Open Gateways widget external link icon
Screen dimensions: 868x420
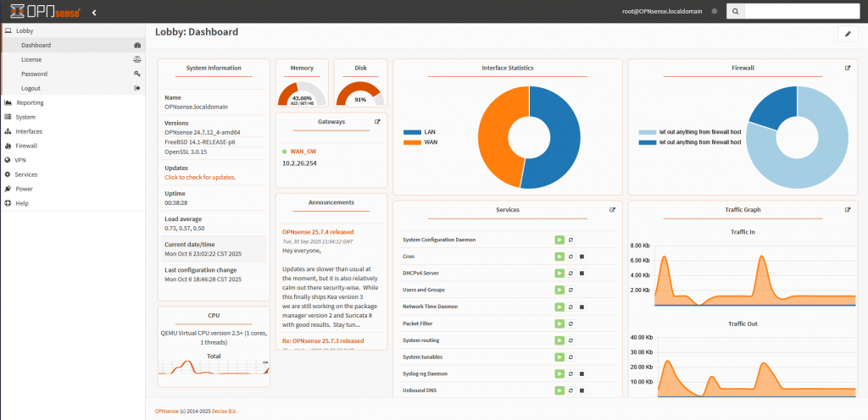(377, 121)
